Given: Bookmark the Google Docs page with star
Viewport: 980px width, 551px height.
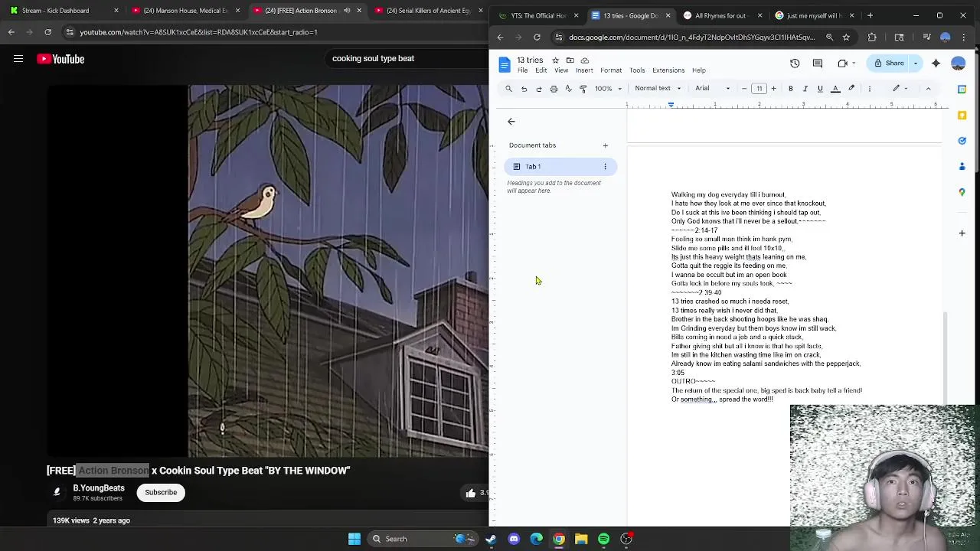Looking at the screenshot, I should pyautogui.click(x=846, y=37).
